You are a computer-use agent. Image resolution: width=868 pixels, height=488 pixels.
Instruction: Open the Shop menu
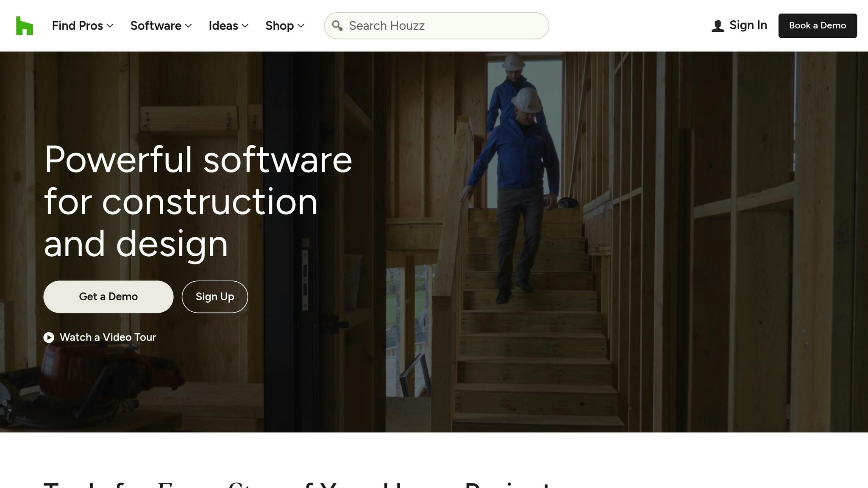pos(279,25)
